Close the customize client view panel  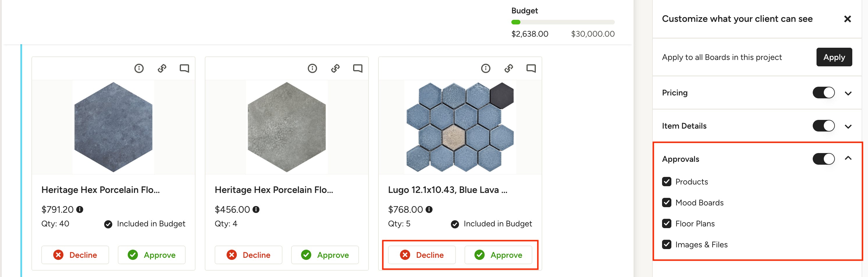click(x=847, y=19)
